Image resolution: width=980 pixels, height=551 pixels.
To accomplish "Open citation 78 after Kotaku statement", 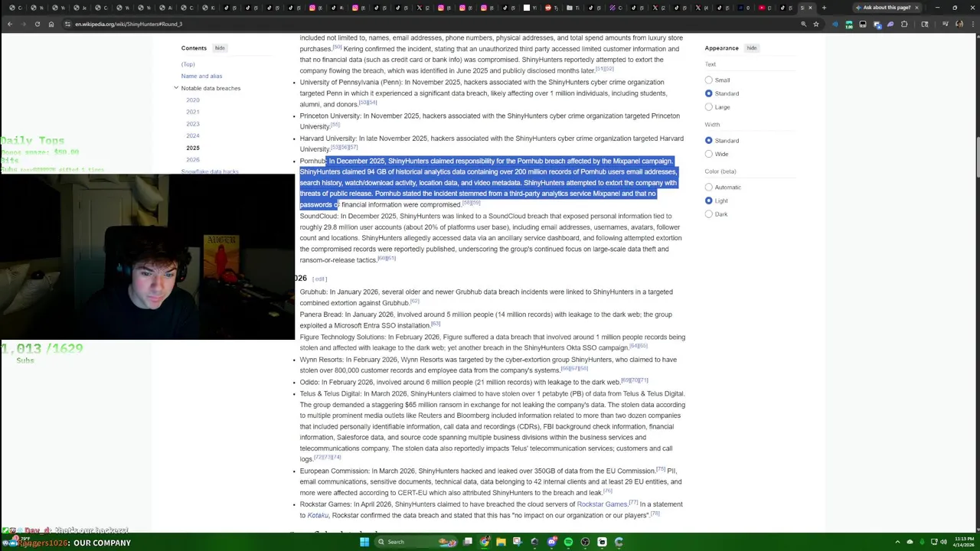I will 655,513.
